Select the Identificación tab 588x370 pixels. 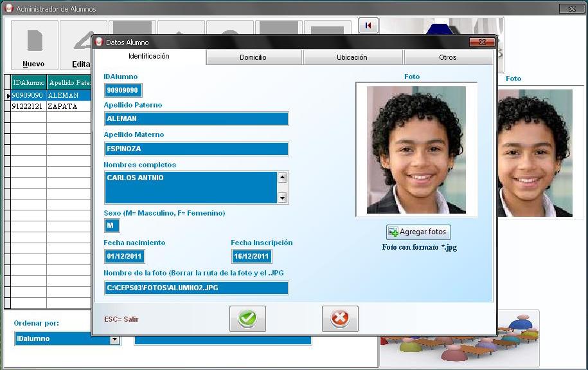[149, 57]
